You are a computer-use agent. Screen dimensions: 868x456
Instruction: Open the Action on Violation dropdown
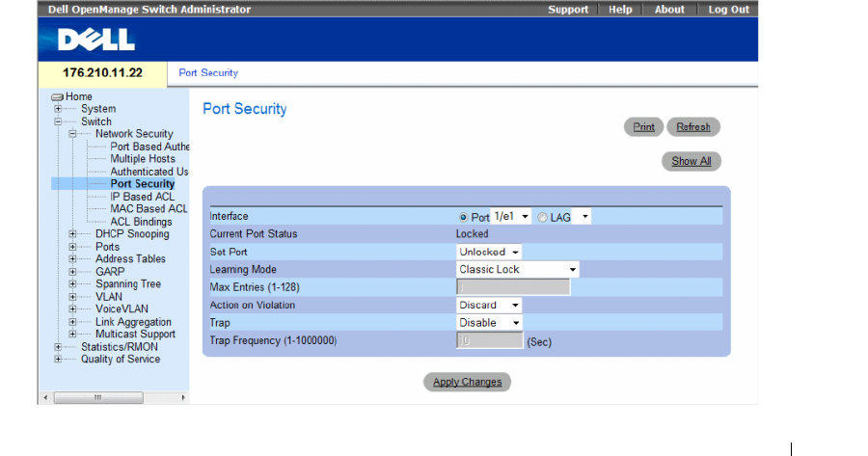489,305
